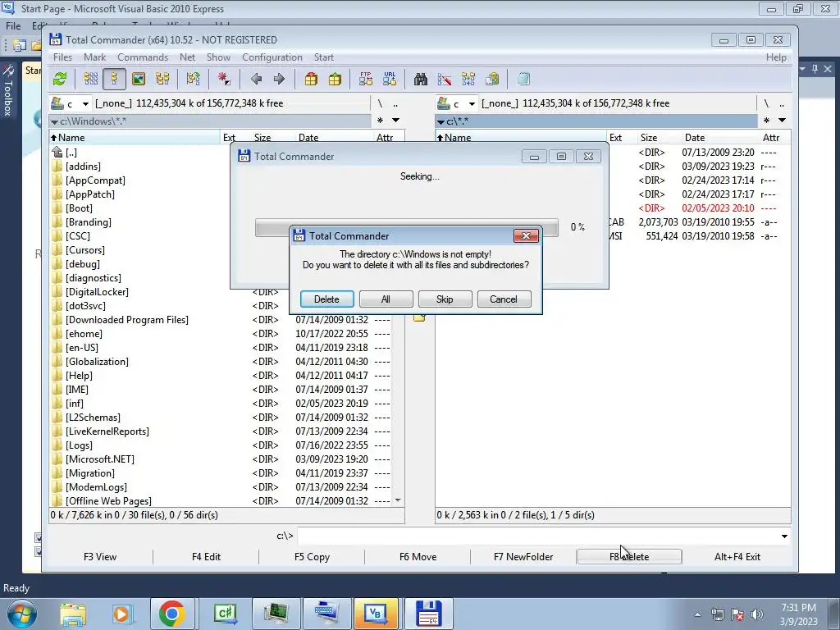The image size is (840, 630).
Task: Expand left path c:\Windows\*.* history arrow
Action: click(x=54, y=121)
